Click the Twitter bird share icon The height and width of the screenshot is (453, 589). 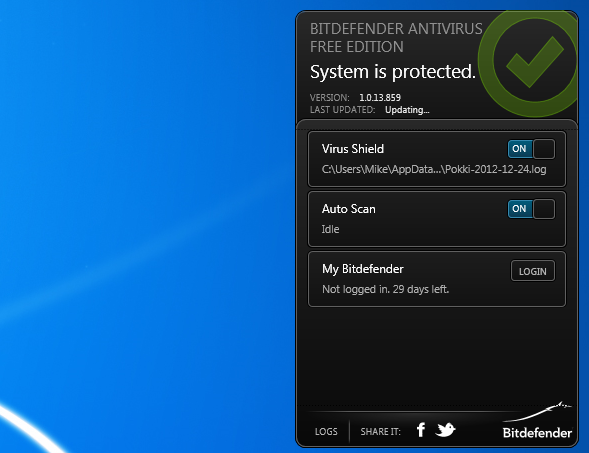pos(446,430)
